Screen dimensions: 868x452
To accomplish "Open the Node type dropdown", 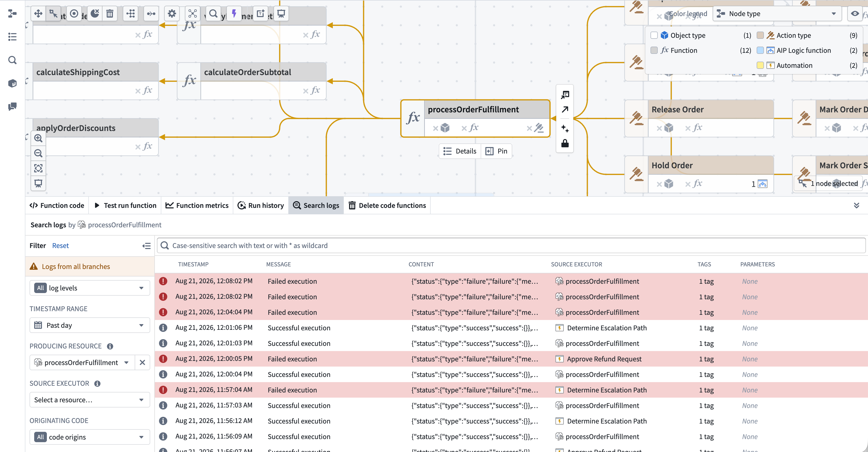I will 777,14.
